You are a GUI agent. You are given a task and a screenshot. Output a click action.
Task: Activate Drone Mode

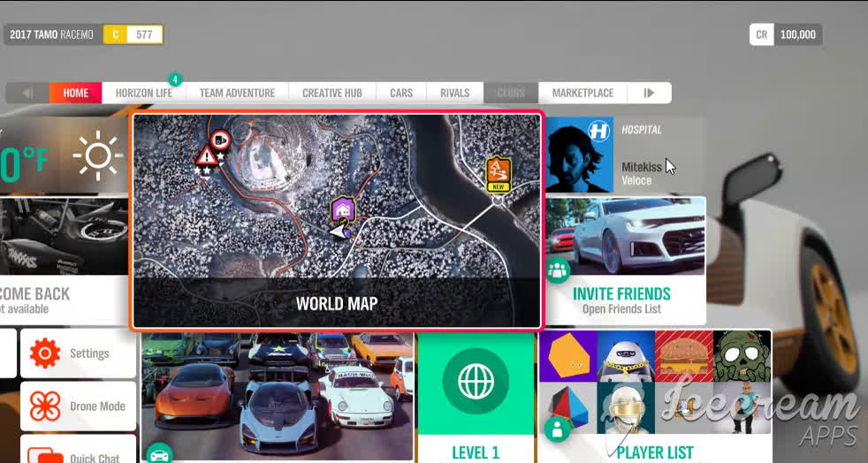(78, 406)
